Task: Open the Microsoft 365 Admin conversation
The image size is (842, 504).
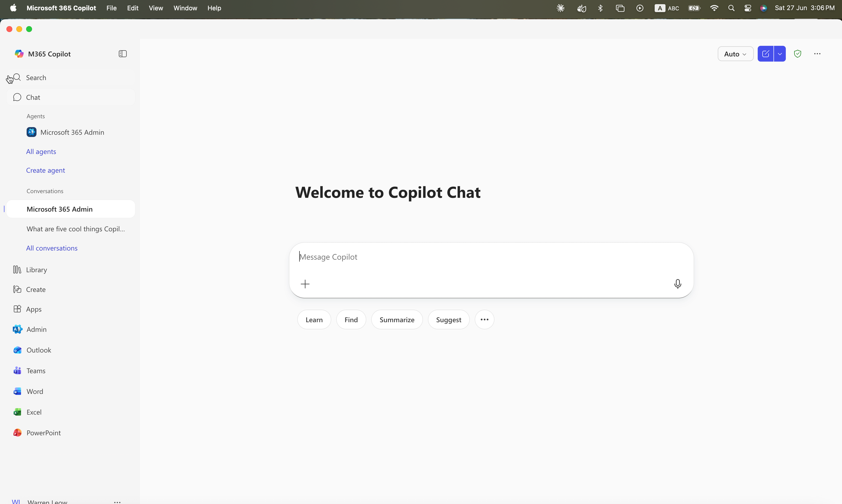Action: [x=71, y=209]
